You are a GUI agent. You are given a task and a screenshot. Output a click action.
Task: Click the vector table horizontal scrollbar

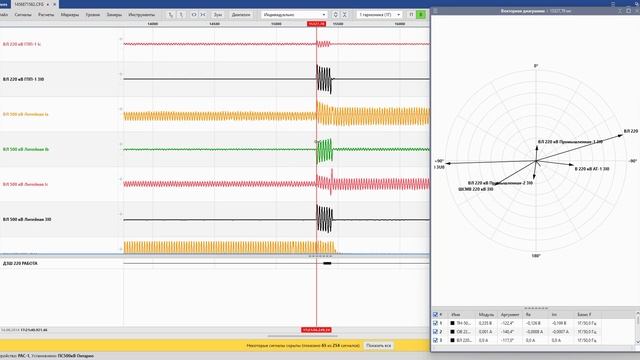(533, 347)
